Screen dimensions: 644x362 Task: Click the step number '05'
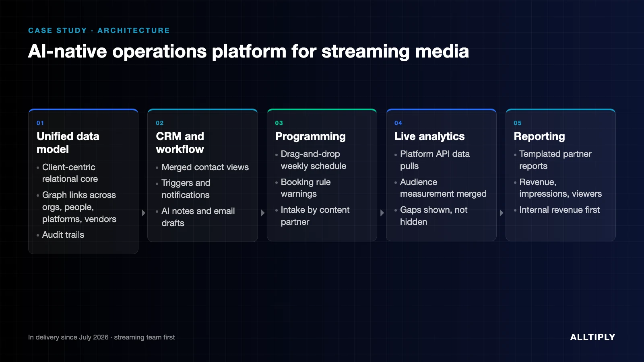point(518,123)
